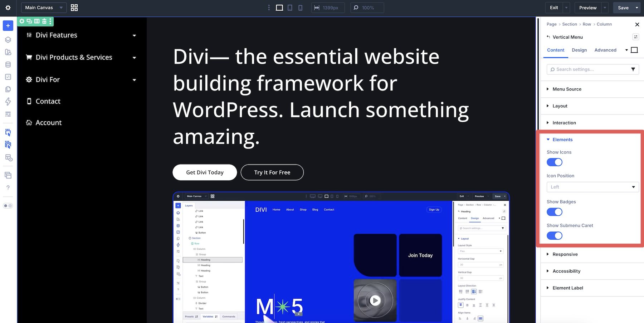The width and height of the screenshot is (644, 323).
Task: Open the Layers panel icon in sidebar
Action: click(8, 40)
